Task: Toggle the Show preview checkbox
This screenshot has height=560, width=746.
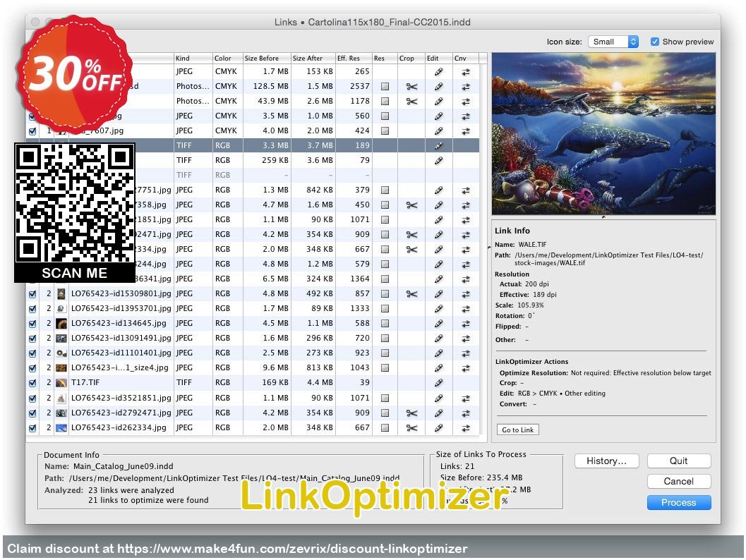Action: click(x=655, y=42)
